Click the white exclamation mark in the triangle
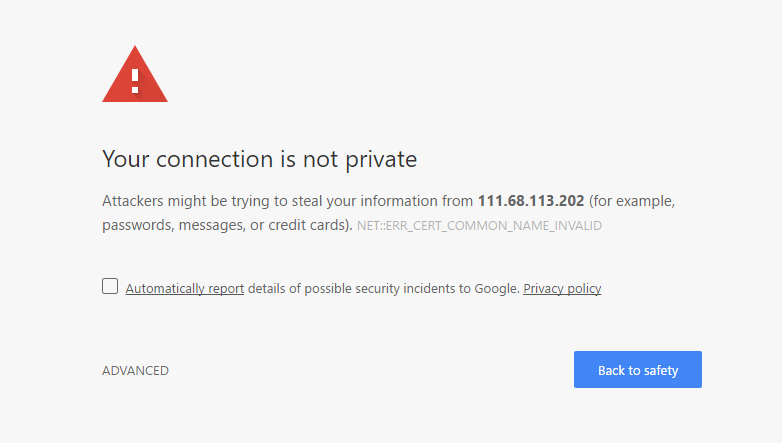 pos(135,78)
